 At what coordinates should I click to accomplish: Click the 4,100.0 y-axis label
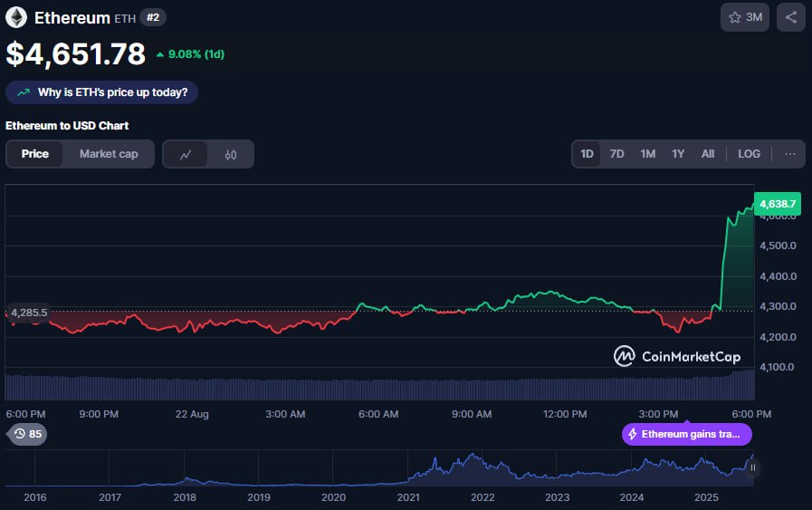pyautogui.click(x=777, y=367)
